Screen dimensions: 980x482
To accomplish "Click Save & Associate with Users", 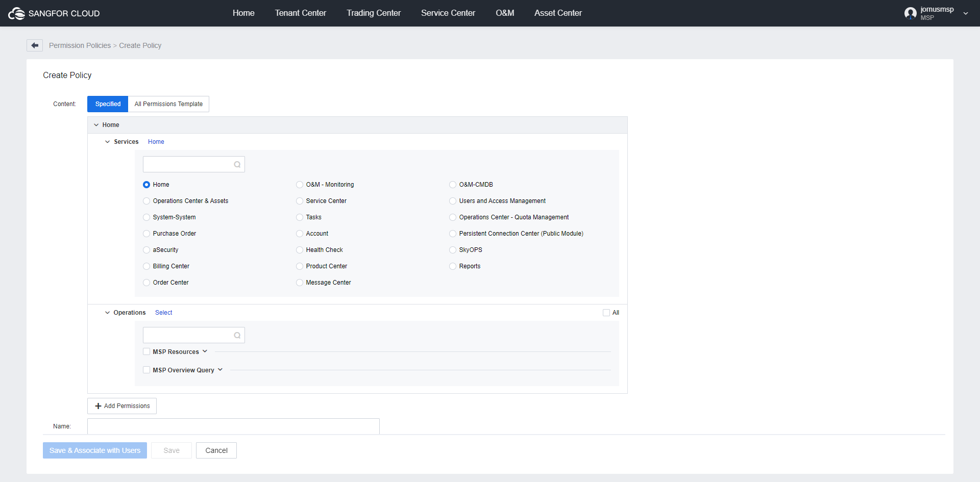I will 95,450.
